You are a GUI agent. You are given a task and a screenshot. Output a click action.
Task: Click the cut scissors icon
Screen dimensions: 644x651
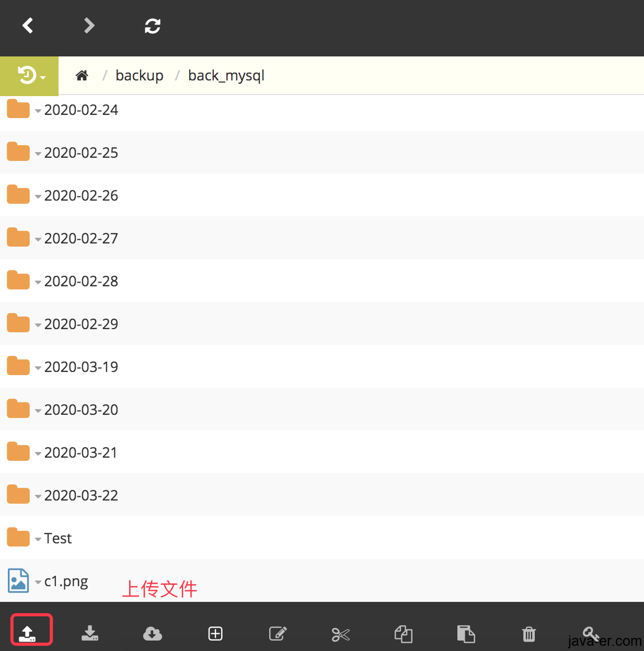[340, 634]
